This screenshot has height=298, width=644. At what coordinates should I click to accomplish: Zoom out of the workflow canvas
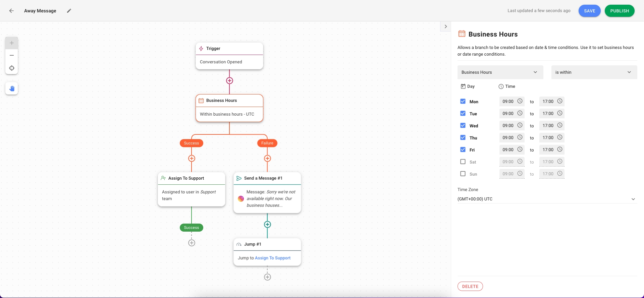point(12,55)
